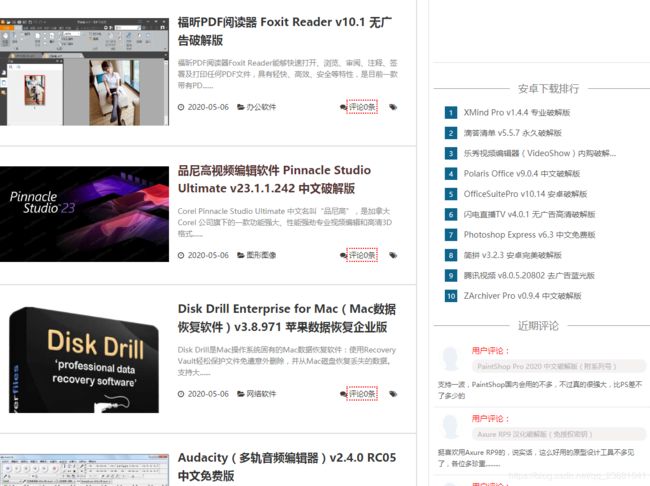Screen dimensions: 650x486
Task: Click the clock icon on the Disk Drill post
Action: [x=181, y=394]
